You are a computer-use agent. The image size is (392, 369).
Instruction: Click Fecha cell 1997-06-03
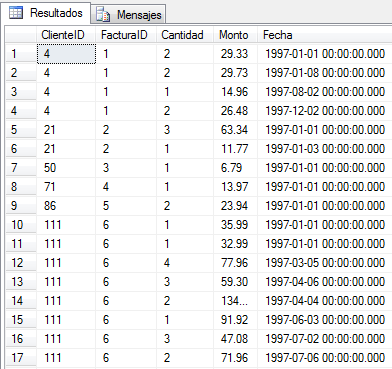coord(325,320)
